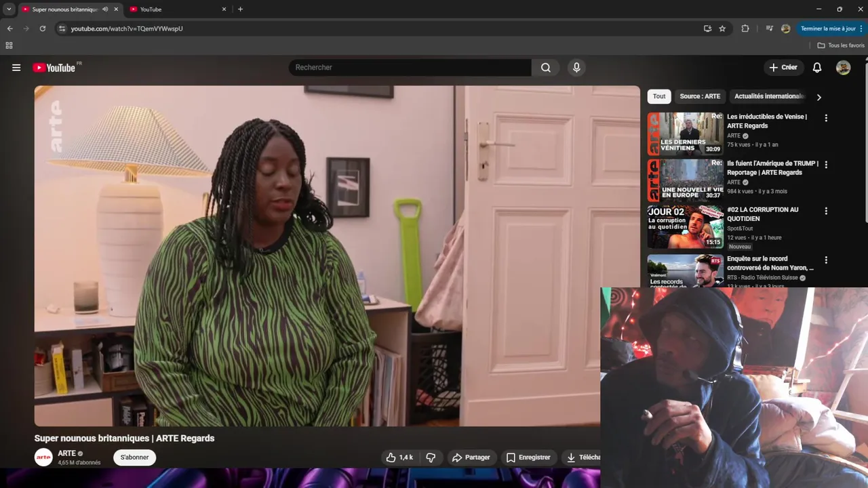Viewport: 868px width, 488px height.
Task: Open the Chrome profile avatar
Action: click(785, 28)
